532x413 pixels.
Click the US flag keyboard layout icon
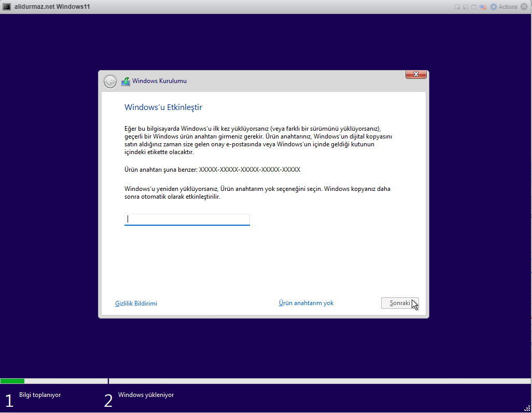[483, 7]
